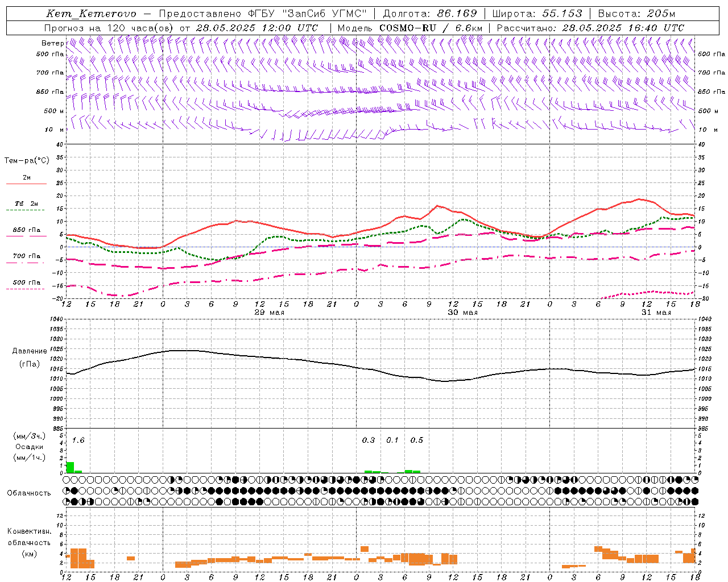Select the 700 гПа entry in temperature legend
Viewport: 728px width, 582px height.
click(x=26, y=256)
